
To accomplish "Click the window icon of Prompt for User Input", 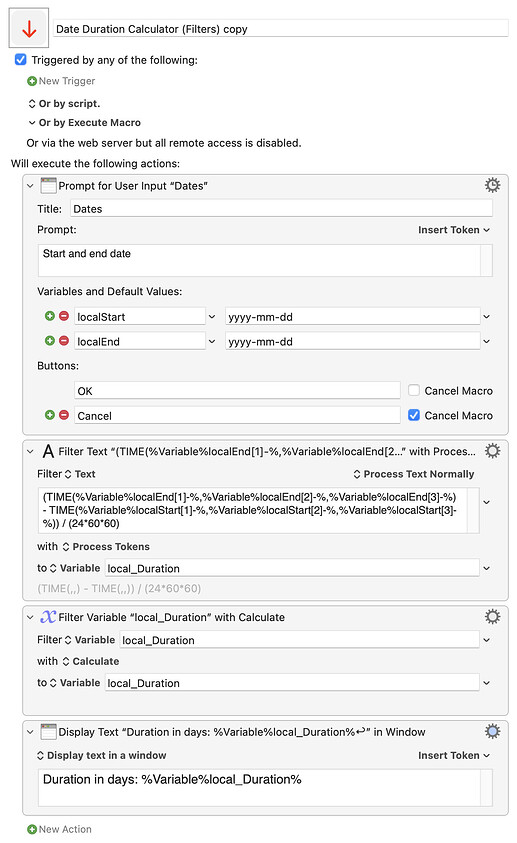I will [48, 185].
